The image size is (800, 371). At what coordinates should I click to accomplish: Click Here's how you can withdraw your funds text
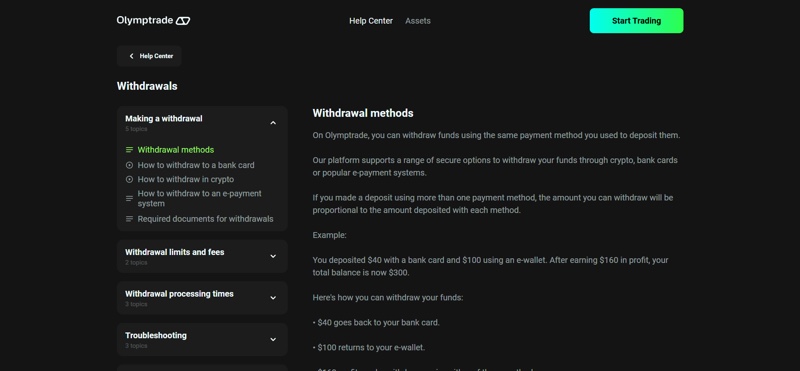[388, 298]
